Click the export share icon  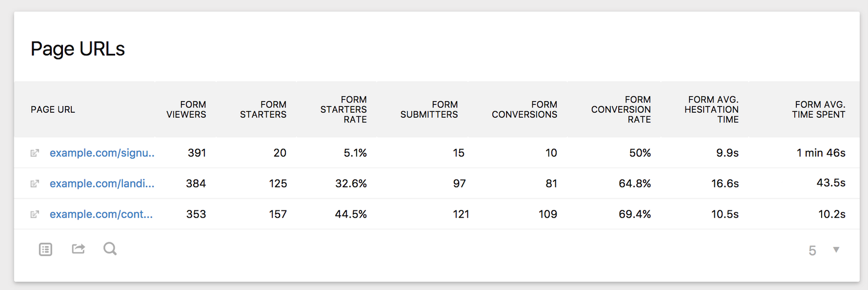(x=79, y=249)
